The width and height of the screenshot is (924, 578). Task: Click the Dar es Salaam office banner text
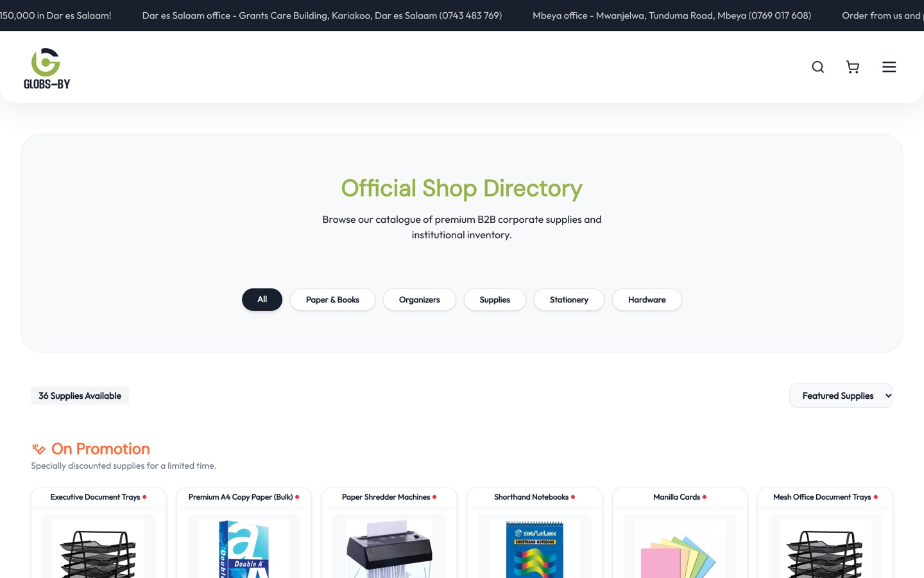(x=322, y=15)
